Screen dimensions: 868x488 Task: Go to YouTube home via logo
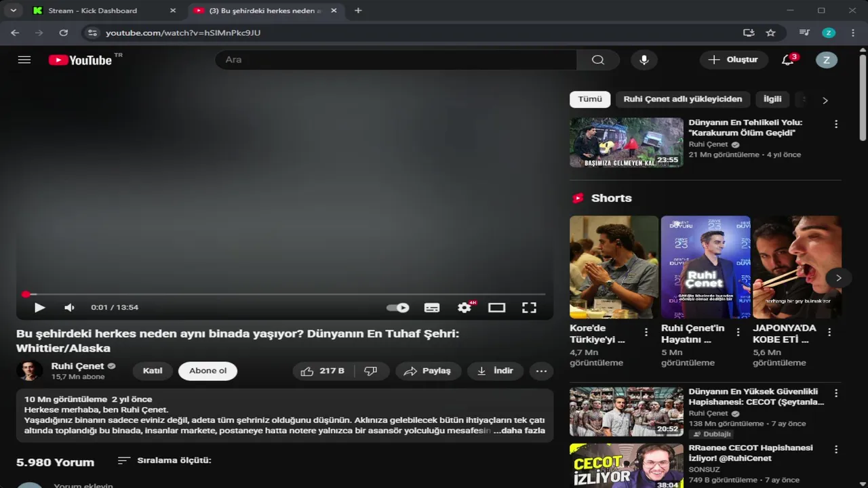click(x=81, y=60)
